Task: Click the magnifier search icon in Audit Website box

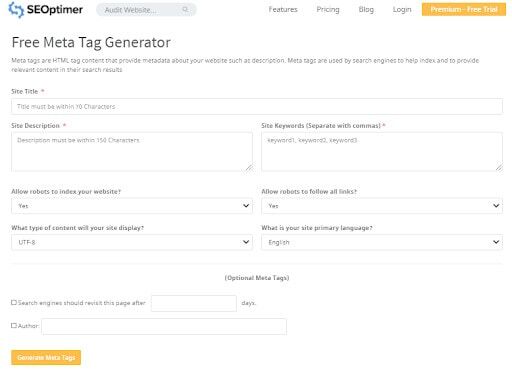Action: click(185, 10)
